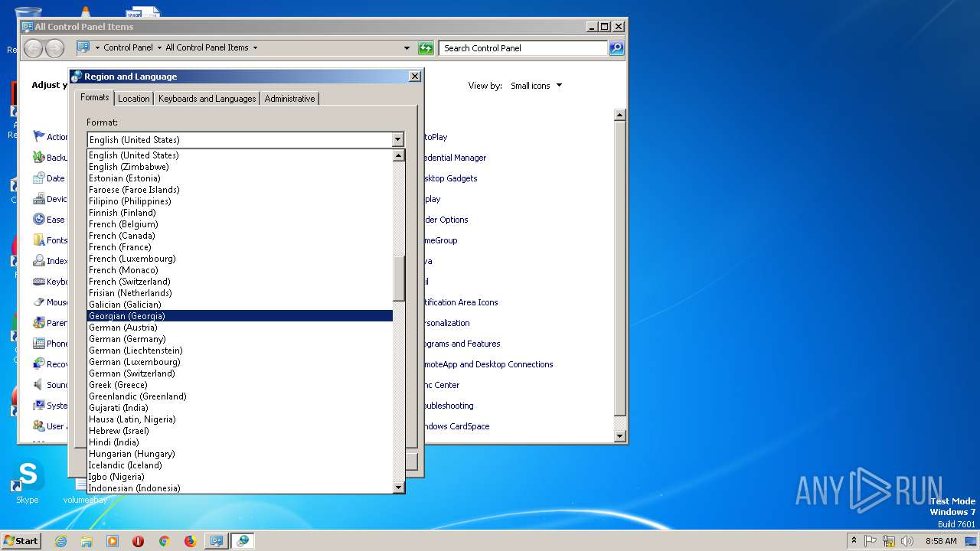Select Icelandic (Iceland) option

240,465
